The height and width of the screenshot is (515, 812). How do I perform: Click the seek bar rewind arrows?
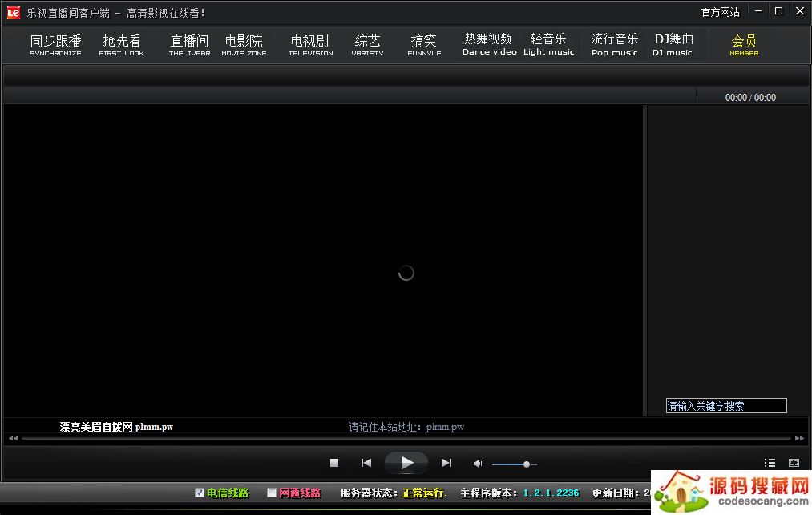pyautogui.click(x=13, y=439)
